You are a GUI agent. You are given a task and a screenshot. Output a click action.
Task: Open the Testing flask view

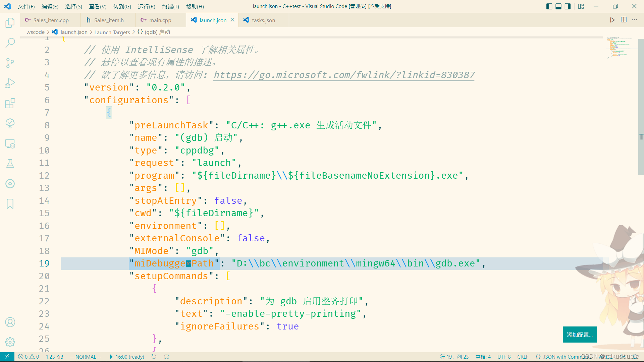click(x=10, y=164)
